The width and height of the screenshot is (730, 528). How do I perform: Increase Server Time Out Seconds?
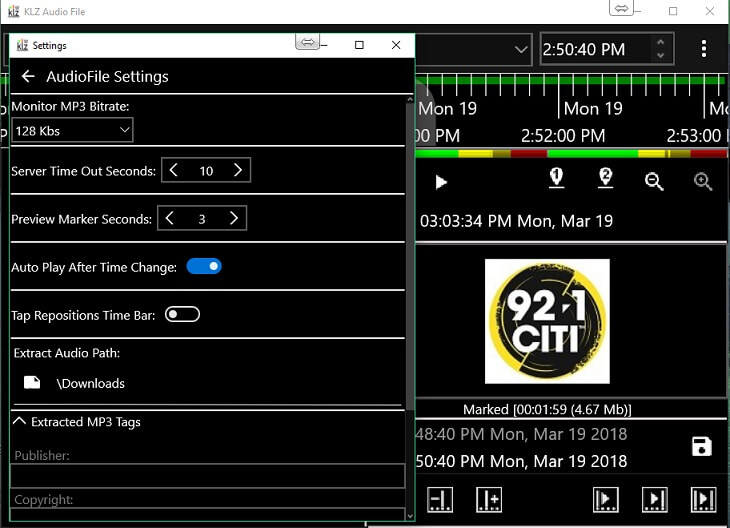[x=237, y=170]
